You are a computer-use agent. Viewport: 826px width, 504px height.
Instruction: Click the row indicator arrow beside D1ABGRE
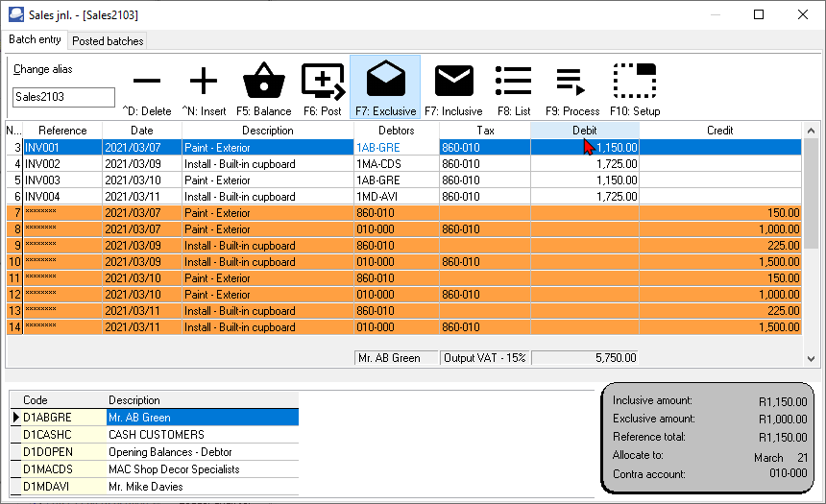point(15,417)
